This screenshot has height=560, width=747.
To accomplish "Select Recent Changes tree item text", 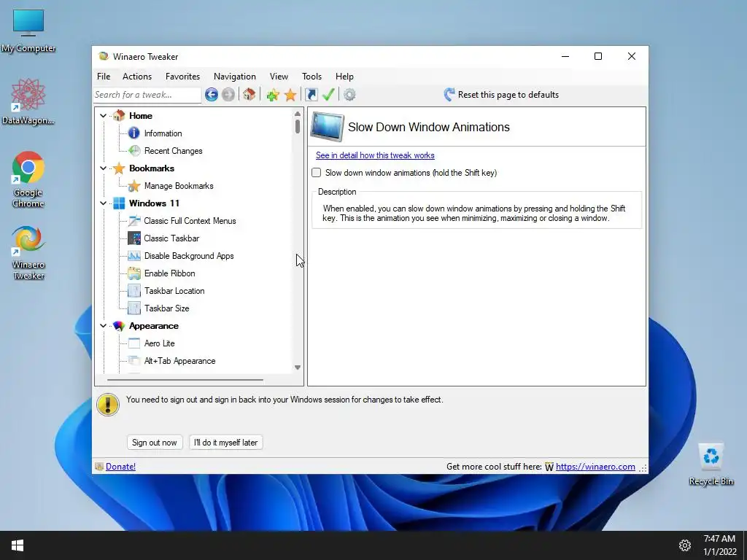I will tap(174, 151).
